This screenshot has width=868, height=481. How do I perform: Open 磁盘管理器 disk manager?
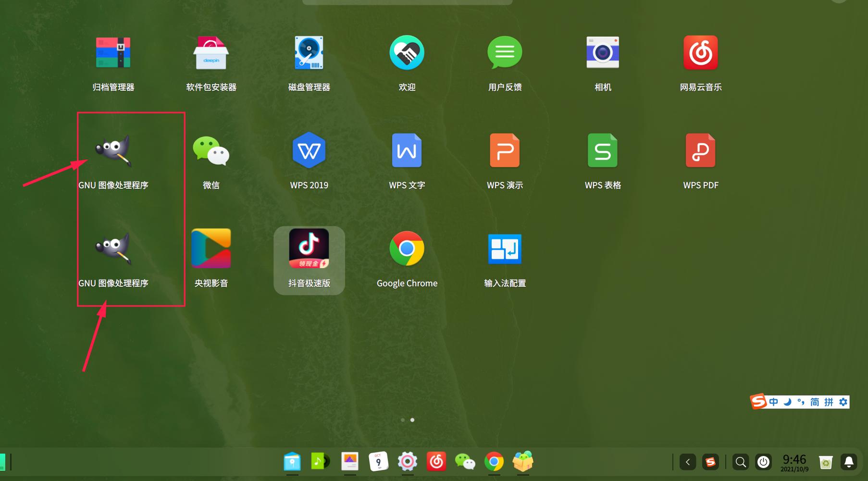(x=309, y=53)
